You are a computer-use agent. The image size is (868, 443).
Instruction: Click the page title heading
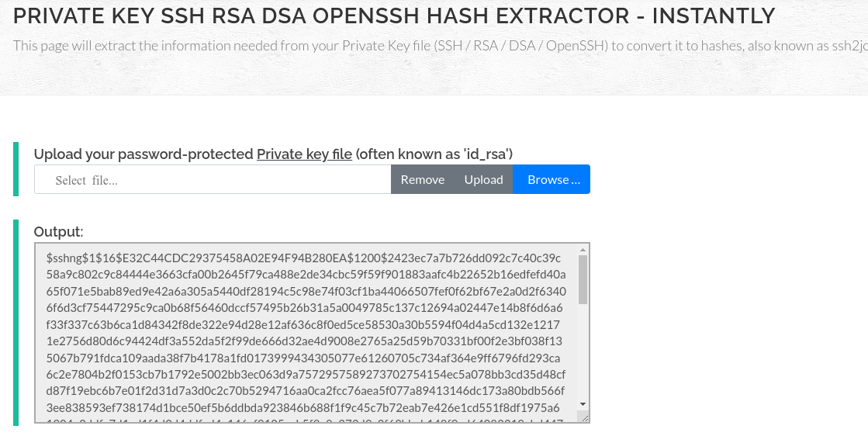393,16
